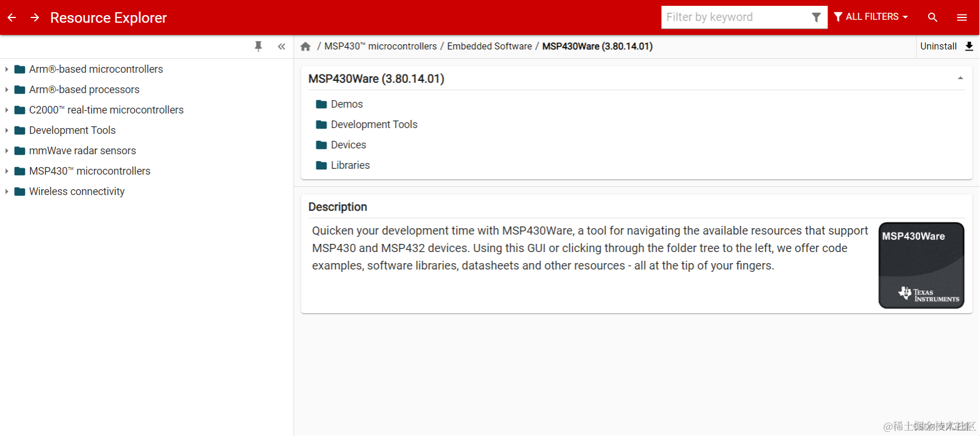Image resolution: width=980 pixels, height=436 pixels.
Task: Expand MSP430 microcontrollers tree node
Action: (6, 171)
